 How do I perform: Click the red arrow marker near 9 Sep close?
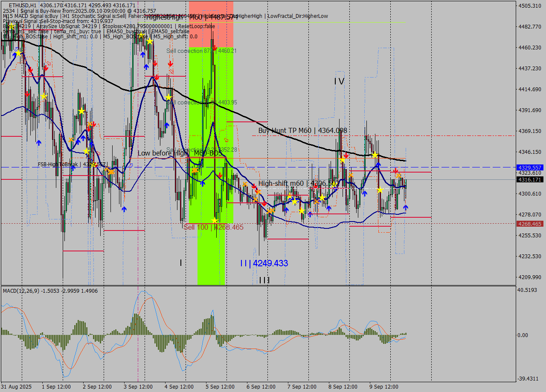pos(395,171)
